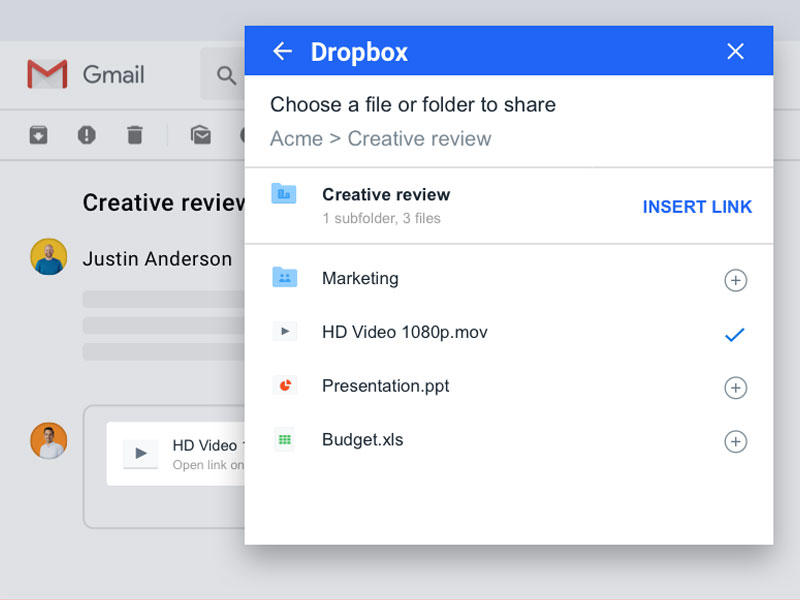Click the INSERT LINK button
Image resolution: width=800 pixels, height=600 pixels.
coord(697,207)
